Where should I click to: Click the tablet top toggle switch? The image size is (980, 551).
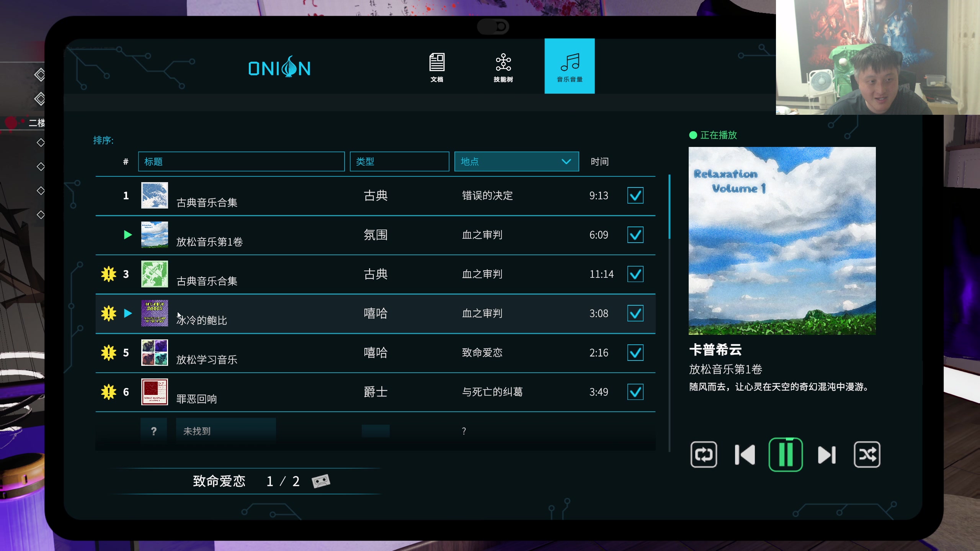tap(493, 26)
